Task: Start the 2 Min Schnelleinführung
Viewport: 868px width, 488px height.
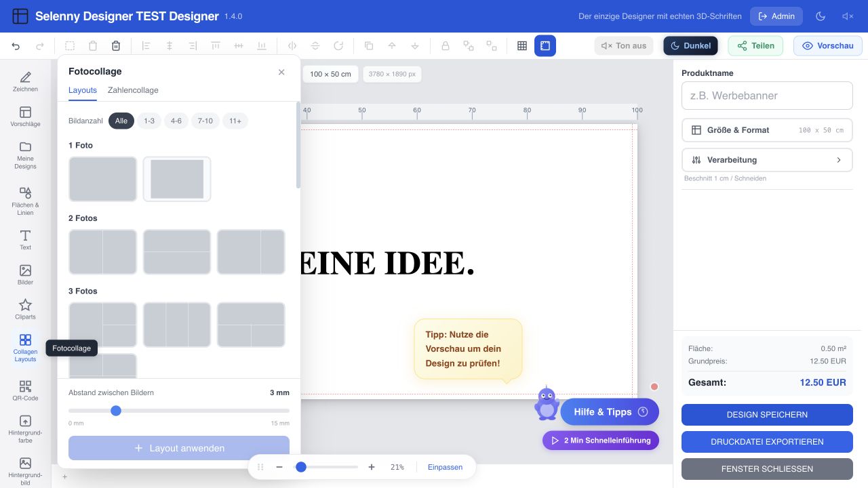Action: [600, 441]
